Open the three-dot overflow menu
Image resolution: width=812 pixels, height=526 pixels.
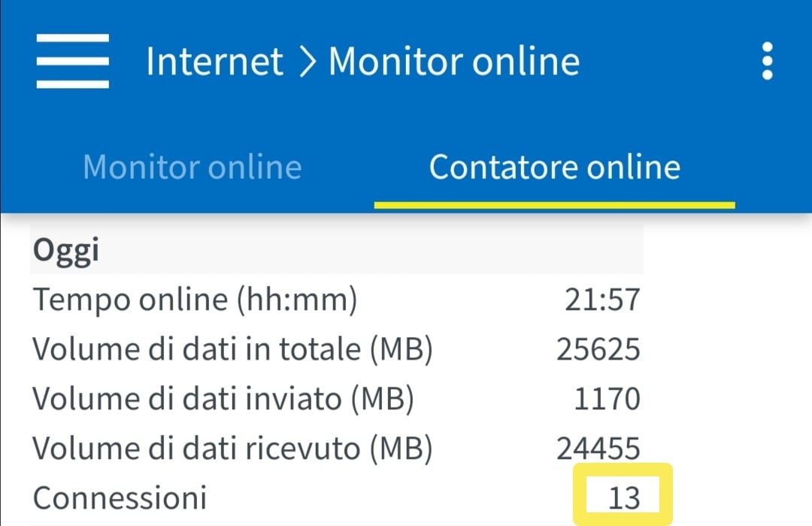tap(767, 61)
